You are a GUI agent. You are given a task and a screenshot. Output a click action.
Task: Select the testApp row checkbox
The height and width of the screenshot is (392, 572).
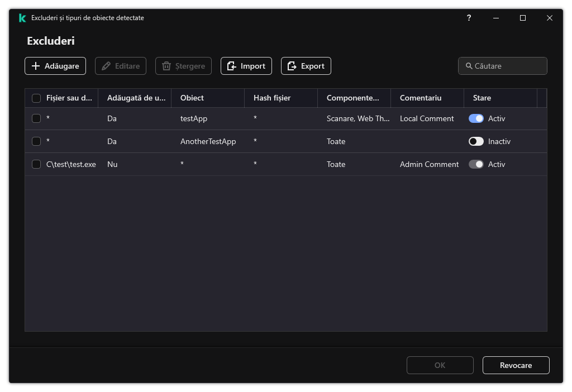(36, 118)
